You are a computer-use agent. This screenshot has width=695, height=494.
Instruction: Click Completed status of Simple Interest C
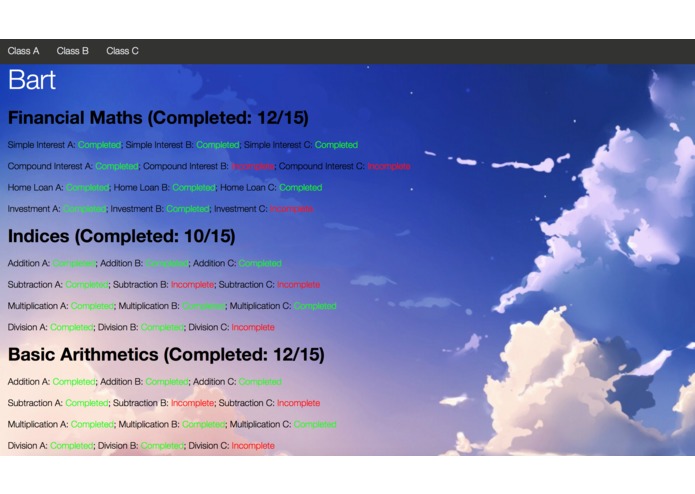pyautogui.click(x=336, y=145)
